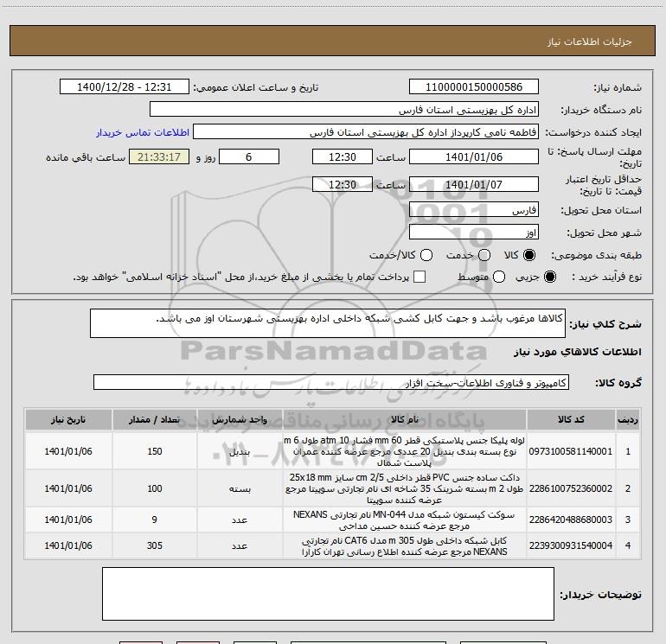Screen dimensions: 666x644
Task: Open the اطلاعات تماس خریدار link
Action: [143, 132]
